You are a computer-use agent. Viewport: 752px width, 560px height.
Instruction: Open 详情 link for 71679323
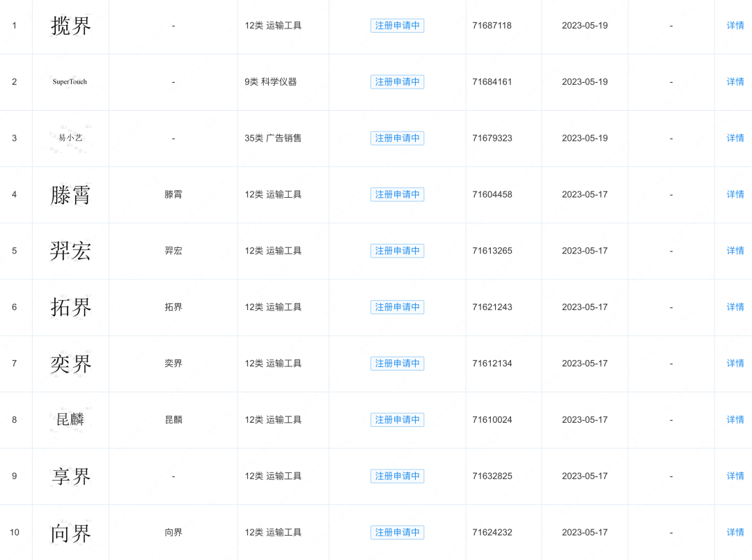click(x=735, y=138)
